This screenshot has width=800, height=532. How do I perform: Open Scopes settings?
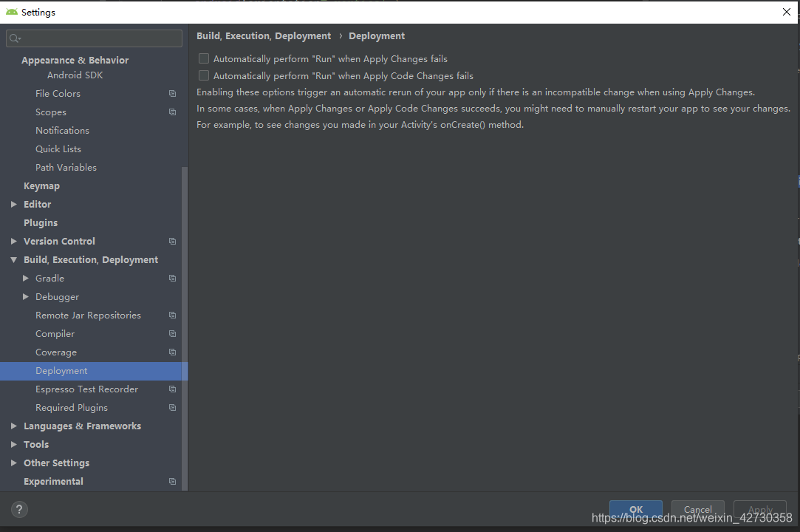[51, 112]
